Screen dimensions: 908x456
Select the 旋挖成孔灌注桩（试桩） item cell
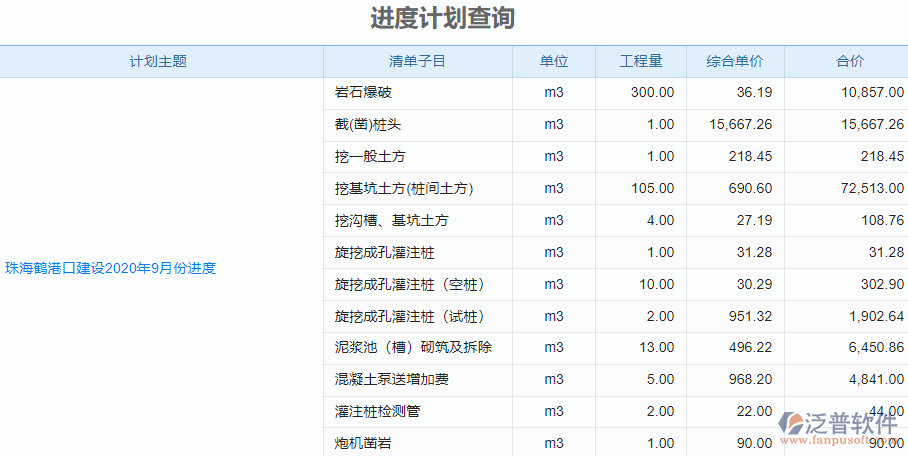point(418,316)
